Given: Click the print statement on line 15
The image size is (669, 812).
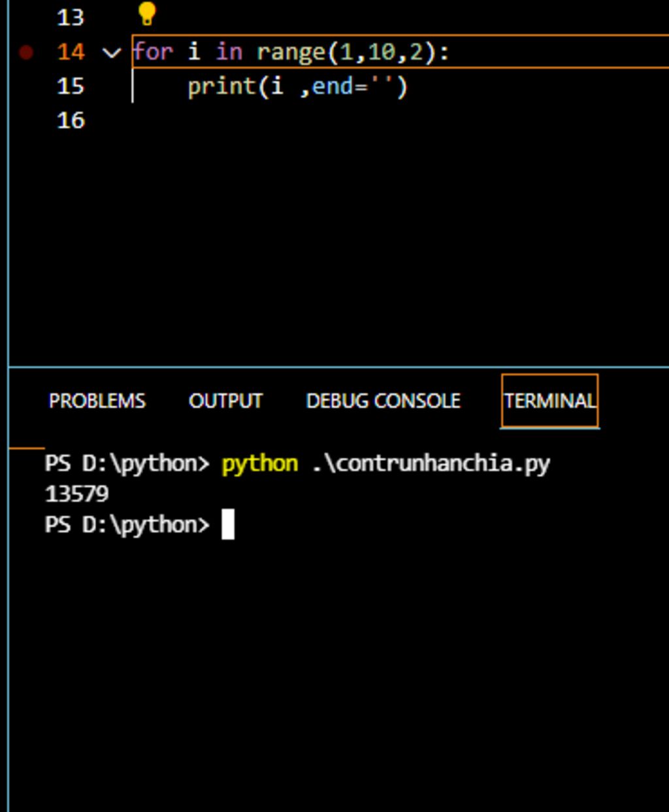Looking at the screenshot, I should [222, 86].
